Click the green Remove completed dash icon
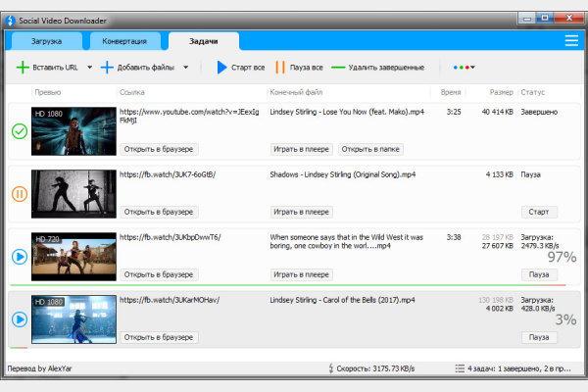Image resolution: width=588 pixels, height=392 pixels. [x=339, y=68]
